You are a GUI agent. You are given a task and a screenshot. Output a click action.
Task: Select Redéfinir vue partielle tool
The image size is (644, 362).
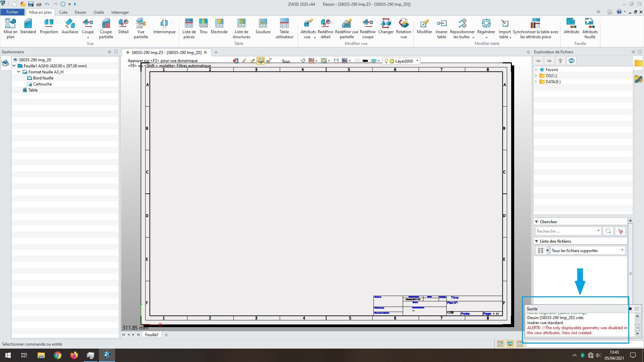pyautogui.click(x=347, y=28)
